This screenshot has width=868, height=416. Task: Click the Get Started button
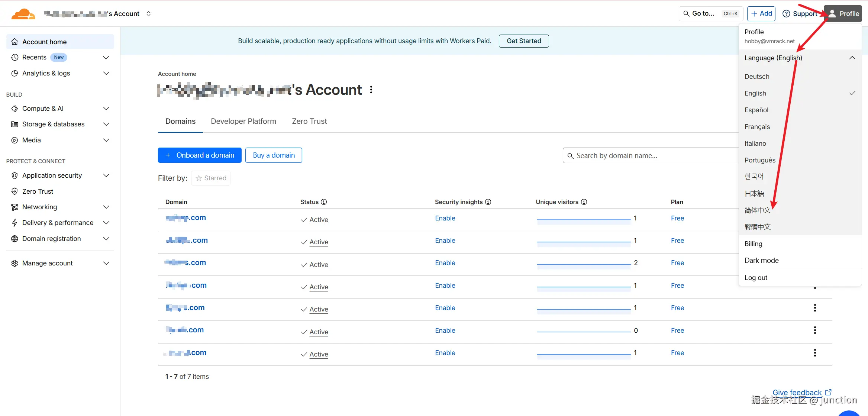tap(523, 41)
